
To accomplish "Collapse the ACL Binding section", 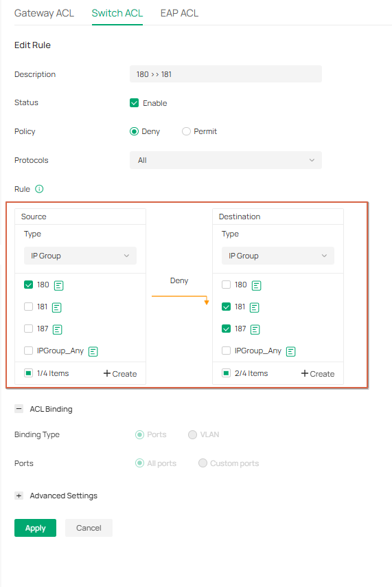I will click(19, 409).
